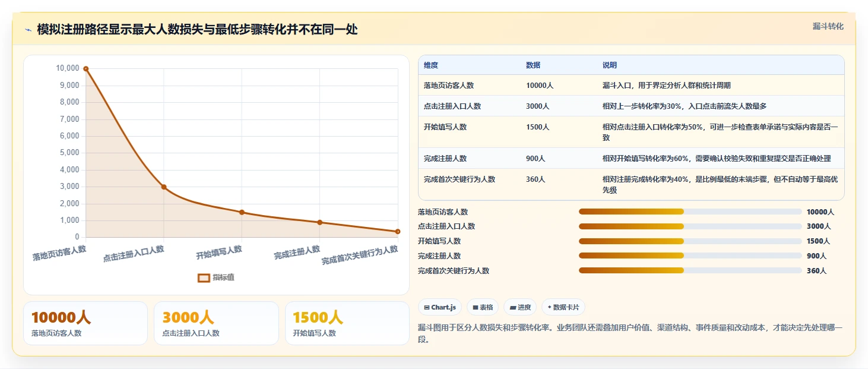Click the 完成首次关键行为人数 x-axis label
Viewport: 868px width, 369px height.
click(x=360, y=256)
